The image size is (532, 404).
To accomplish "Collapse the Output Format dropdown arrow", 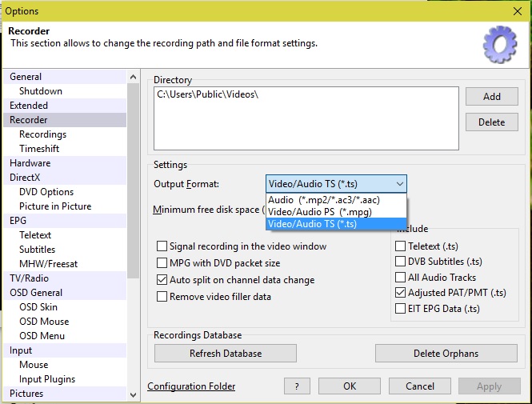I will [400, 184].
